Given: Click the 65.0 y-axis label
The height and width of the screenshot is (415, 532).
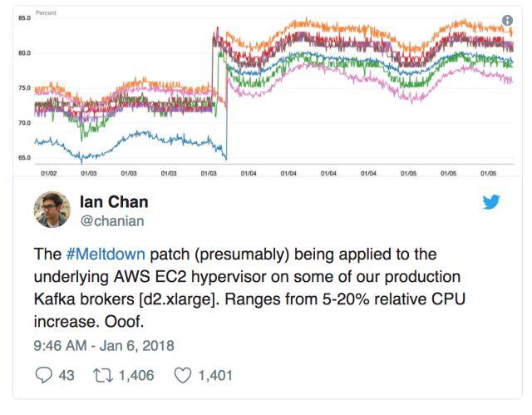Looking at the screenshot, I should point(24,157).
